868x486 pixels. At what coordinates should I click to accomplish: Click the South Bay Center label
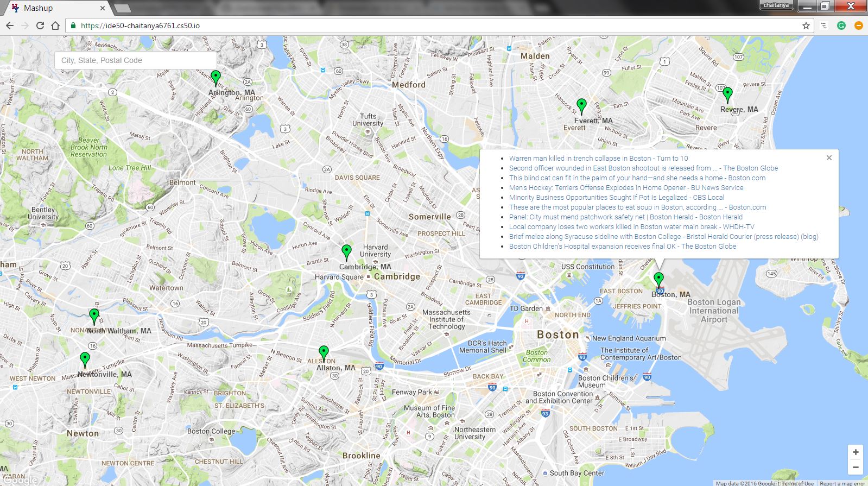tap(576, 473)
